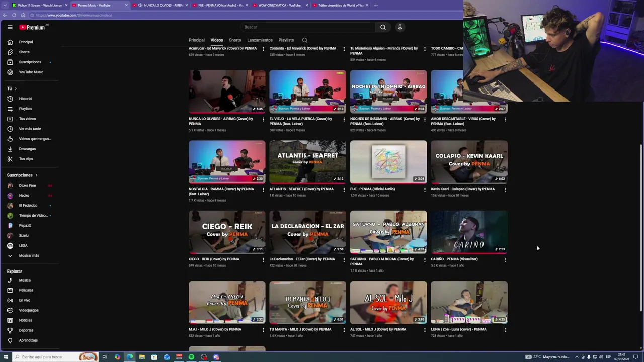Screen dimensions: 644x362
Task: Expand the Suscripciones list chevron
Action: pos(36,175)
